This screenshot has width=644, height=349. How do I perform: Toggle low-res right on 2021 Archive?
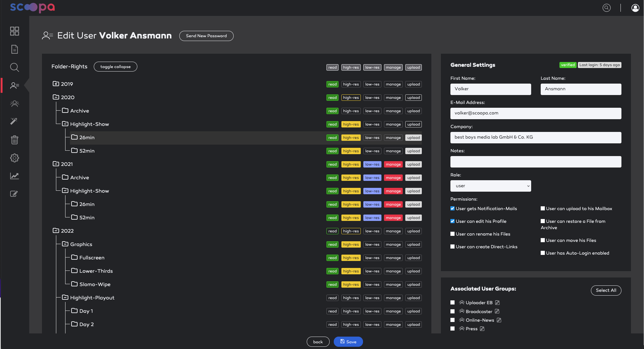[372, 178]
